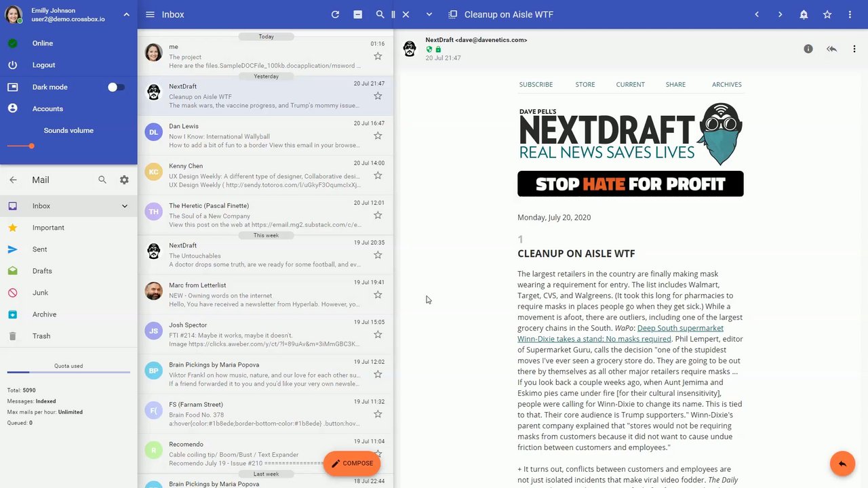868x488 pixels.
Task: Go to next message arrow
Action: point(780,14)
